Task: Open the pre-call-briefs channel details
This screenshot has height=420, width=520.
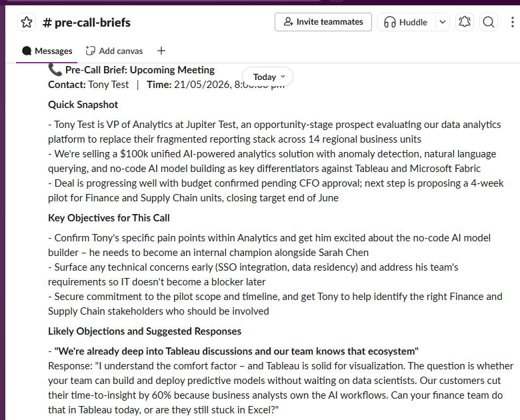Action: (x=87, y=23)
